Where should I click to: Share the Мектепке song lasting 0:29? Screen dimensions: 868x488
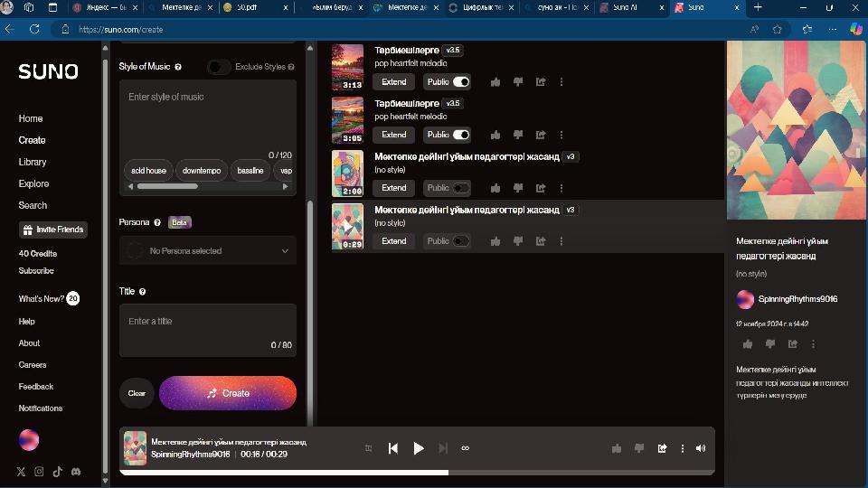click(541, 241)
